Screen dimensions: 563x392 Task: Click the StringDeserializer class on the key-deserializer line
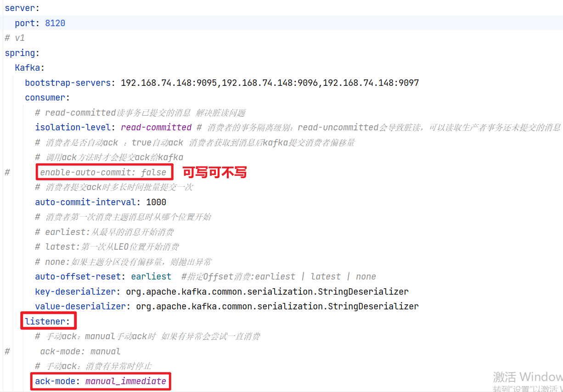tap(363, 291)
